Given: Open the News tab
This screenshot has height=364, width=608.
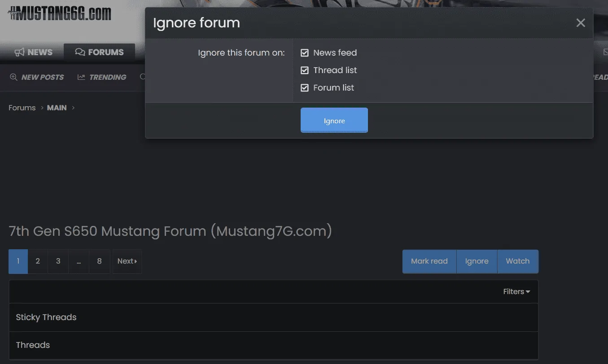Looking at the screenshot, I should pos(34,52).
